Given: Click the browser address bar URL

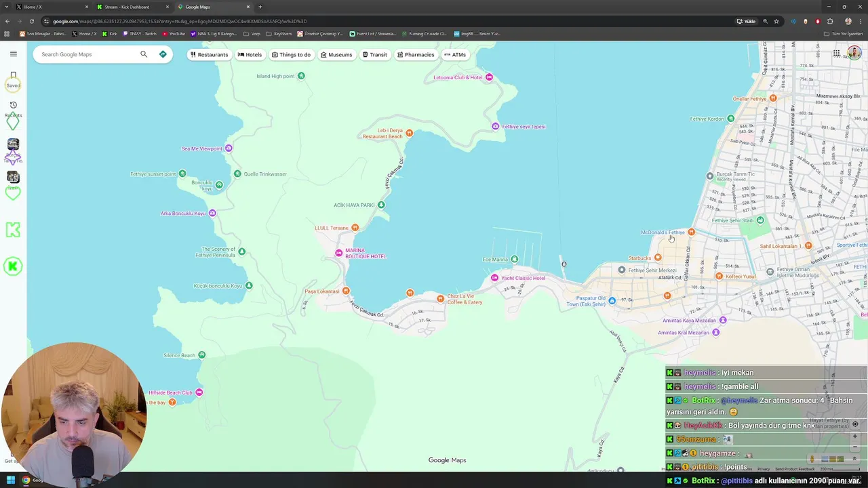Looking at the screenshot, I should coord(180,21).
